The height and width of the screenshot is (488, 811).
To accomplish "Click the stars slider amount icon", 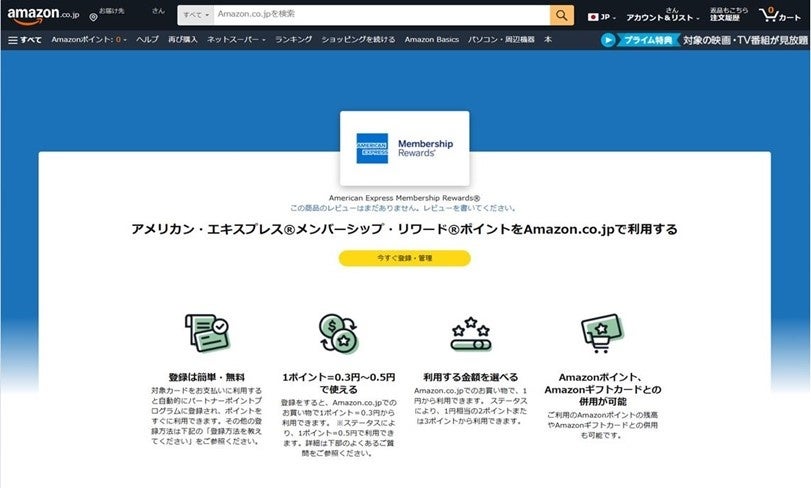I will pyautogui.click(x=471, y=334).
